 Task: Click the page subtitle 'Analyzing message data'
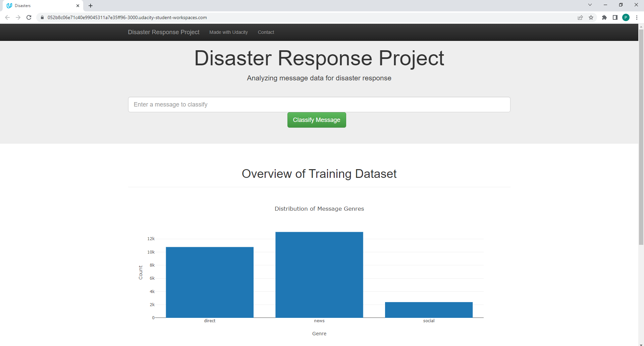(319, 78)
